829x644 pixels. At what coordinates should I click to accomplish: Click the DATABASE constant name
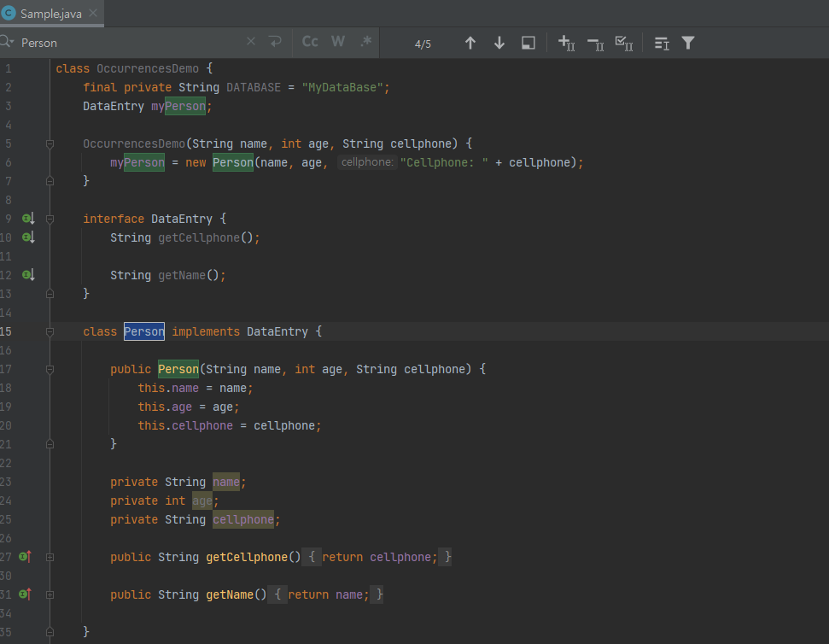tap(254, 87)
